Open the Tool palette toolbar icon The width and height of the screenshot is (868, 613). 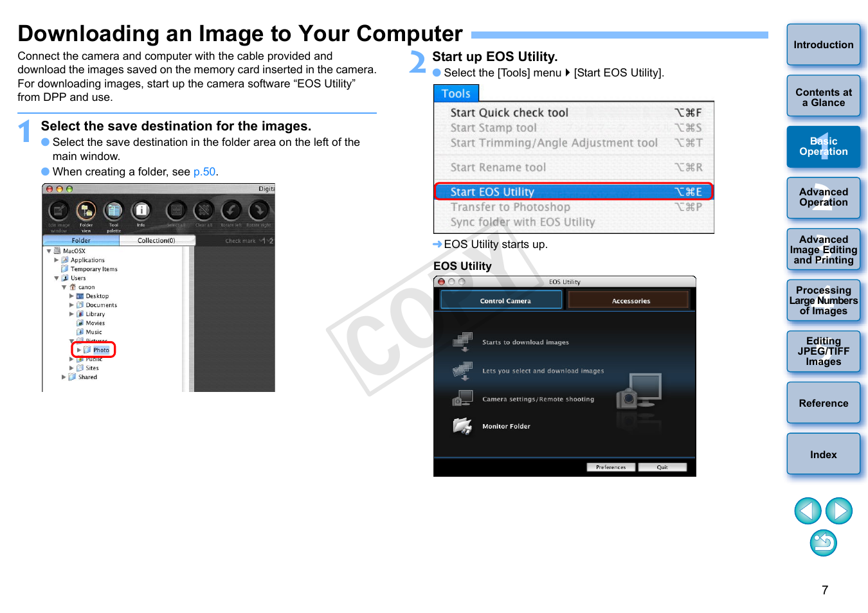point(114,210)
